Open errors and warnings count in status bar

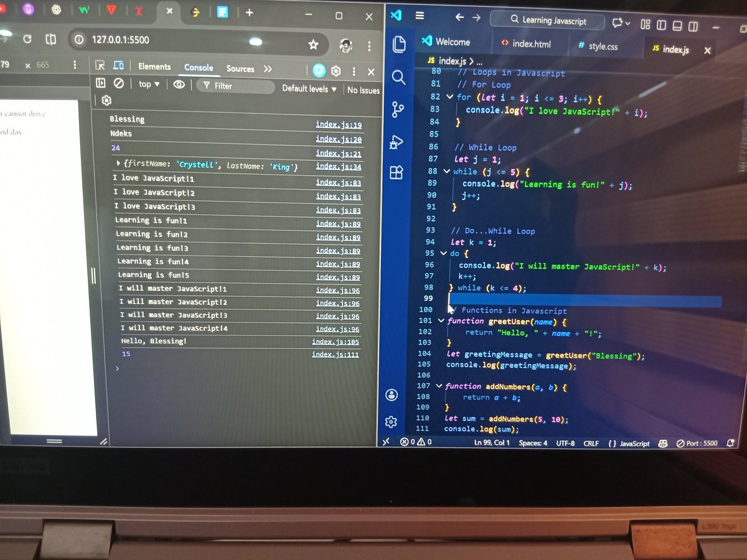click(x=416, y=442)
